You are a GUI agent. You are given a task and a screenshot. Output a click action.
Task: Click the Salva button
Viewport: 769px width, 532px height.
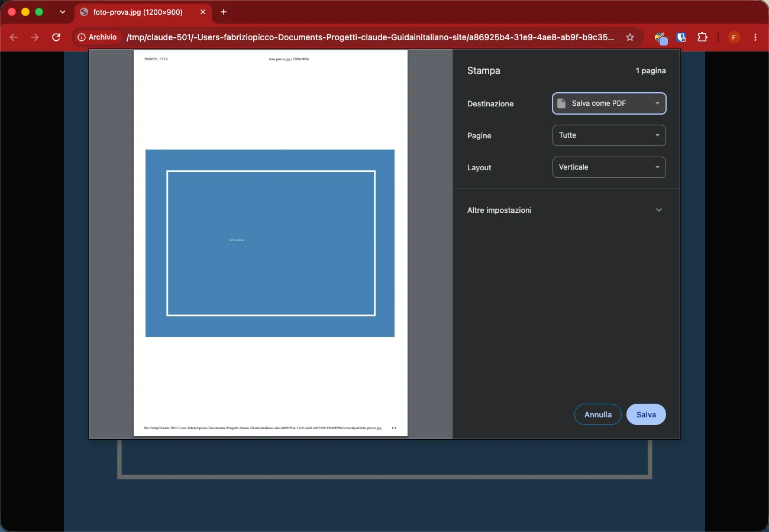pos(646,414)
